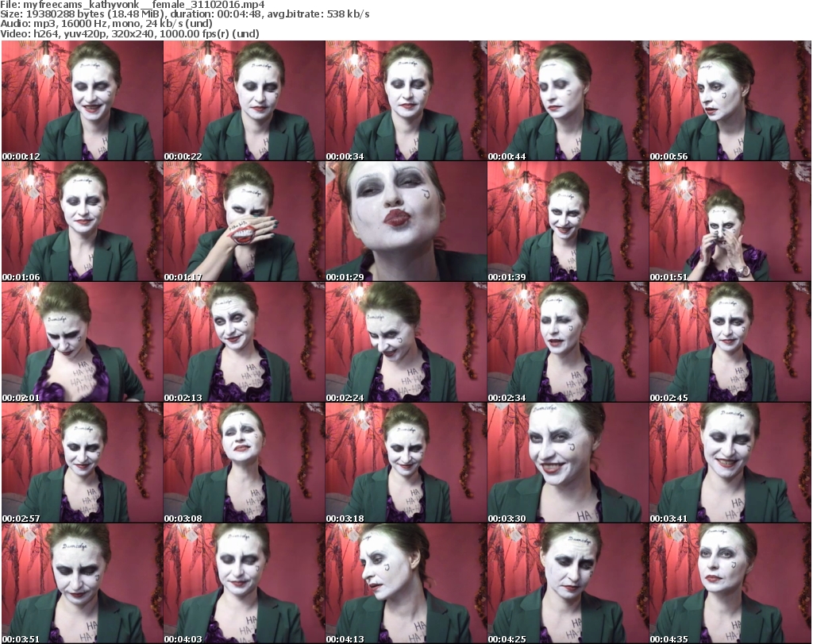Open the close-up frame at 00:01:29
Viewport: 813px width, 644px height.
(406, 222)
